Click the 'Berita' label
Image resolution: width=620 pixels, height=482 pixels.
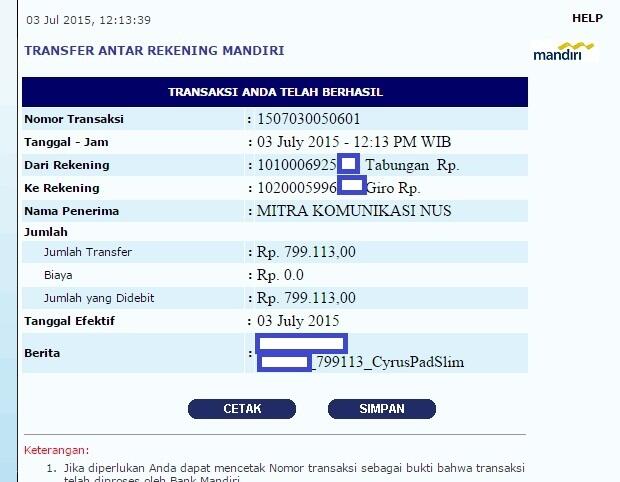[42, 353]
